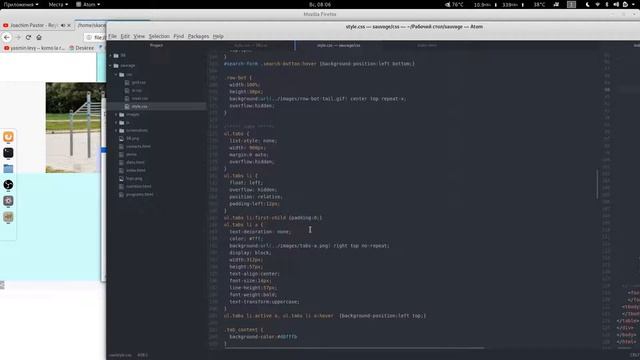Open Atom's File menu
This screenshot has height=360, width=640.
112,36
